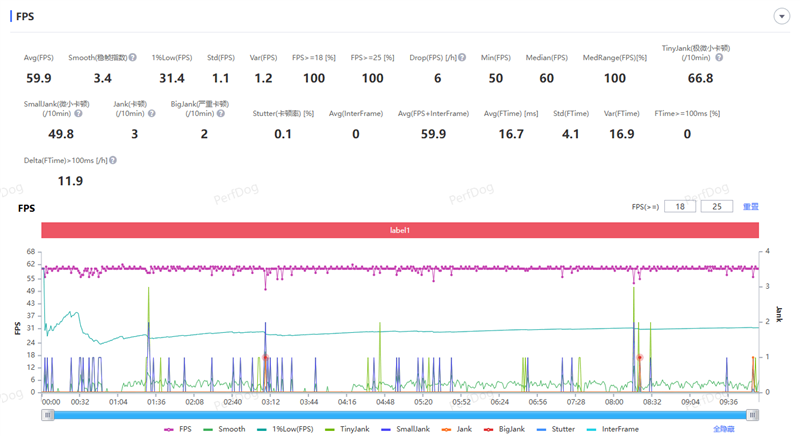Click 全隐藏 to hide all series
This screenshot has height=436, width=800.
(723, 429)
